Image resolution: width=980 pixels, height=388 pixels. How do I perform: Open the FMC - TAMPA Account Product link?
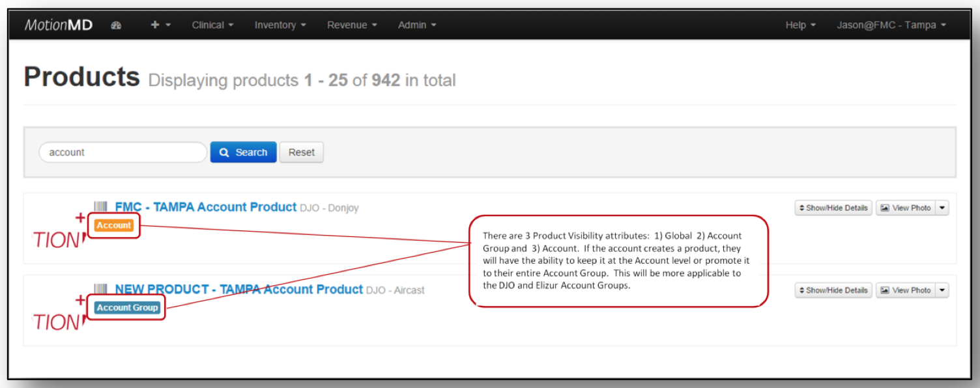point(205,207)
